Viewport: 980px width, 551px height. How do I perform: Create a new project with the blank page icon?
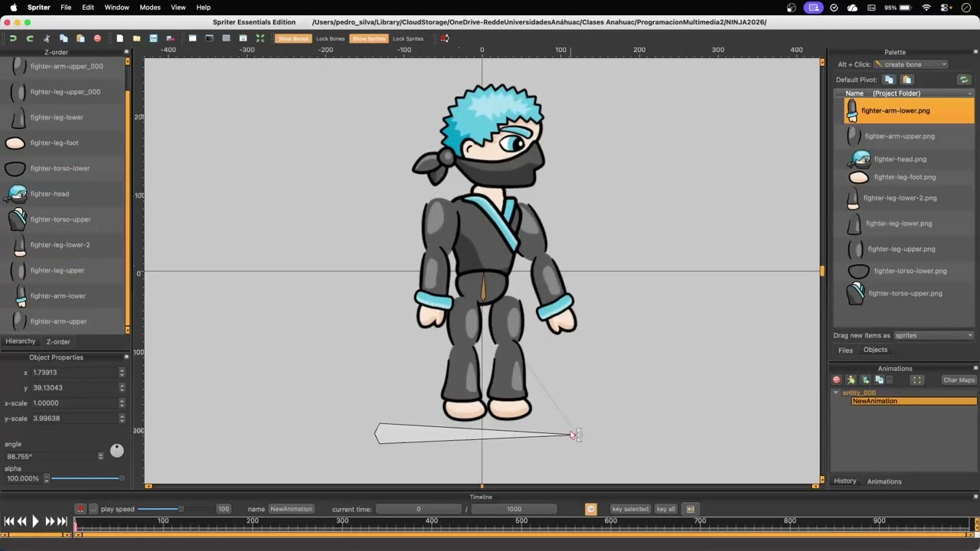coord(119,38)
